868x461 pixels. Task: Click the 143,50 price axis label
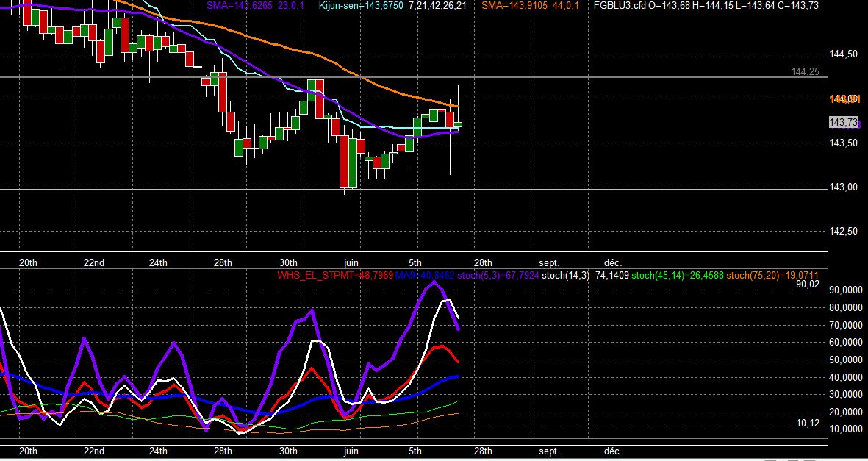click(844, 143)
